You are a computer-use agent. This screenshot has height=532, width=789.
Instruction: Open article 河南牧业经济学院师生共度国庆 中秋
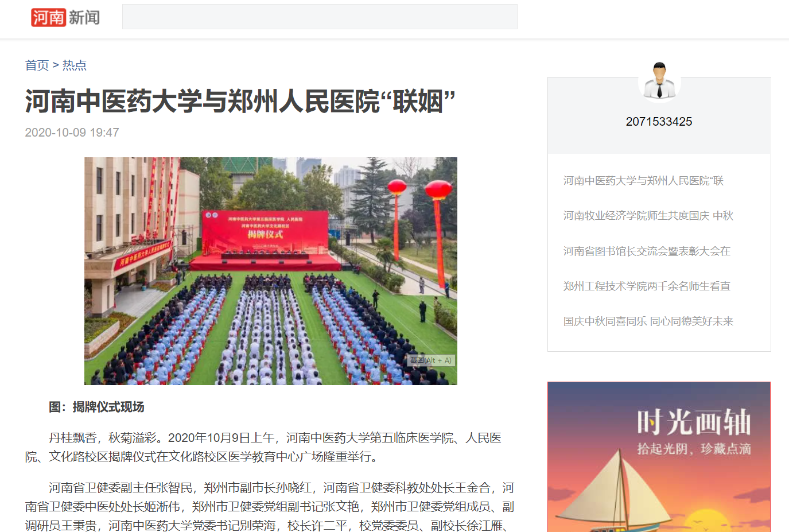coord(648,216)
